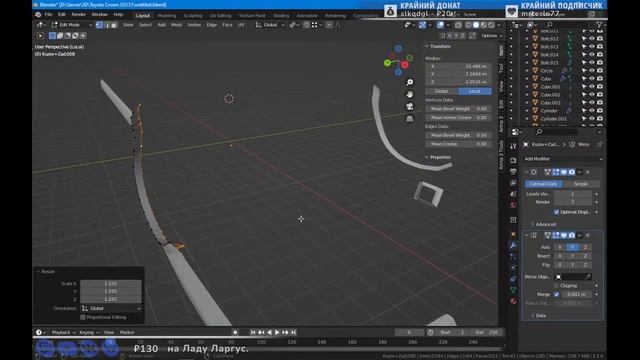Switch to the Sculpting workspace tab
This screenshot has height=360, width=640.
[193, 16]
